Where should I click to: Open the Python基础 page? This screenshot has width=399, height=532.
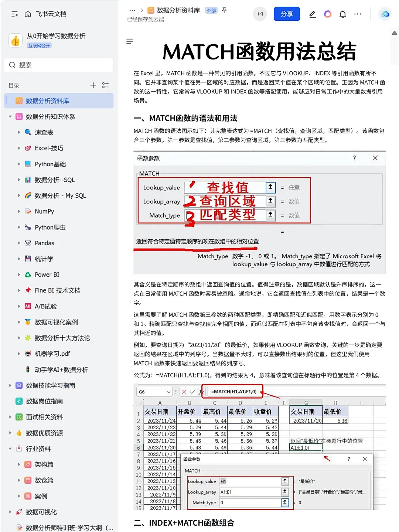50,164
